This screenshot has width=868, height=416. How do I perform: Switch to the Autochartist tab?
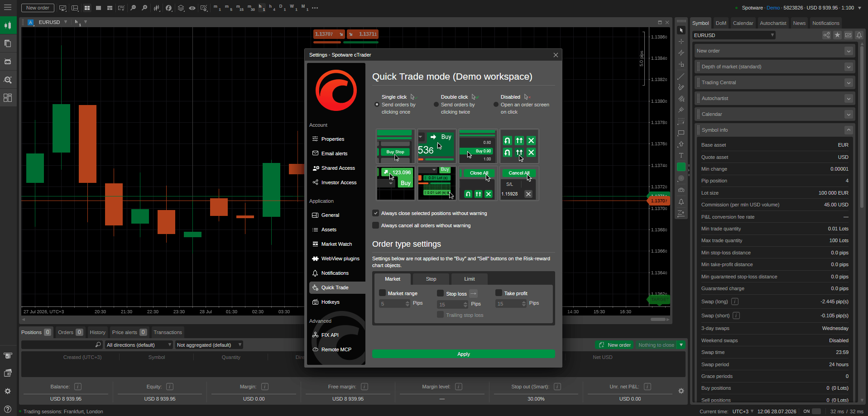pos(773,23)
